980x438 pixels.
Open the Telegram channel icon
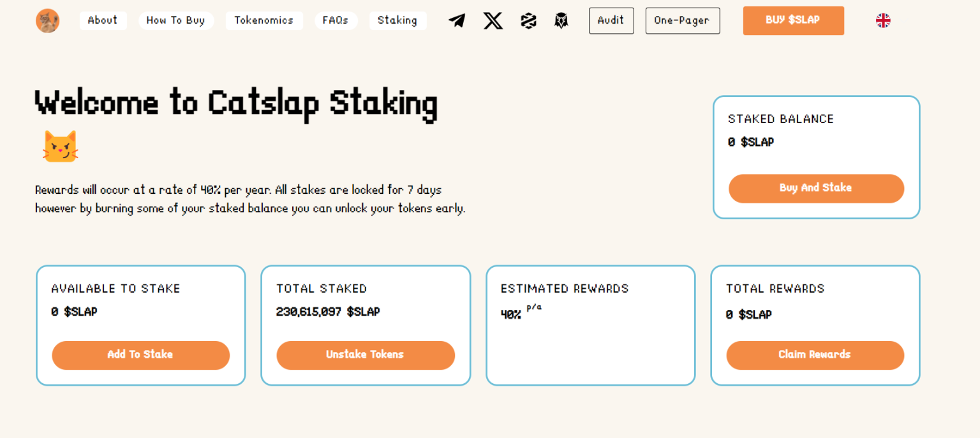(457, 20)
